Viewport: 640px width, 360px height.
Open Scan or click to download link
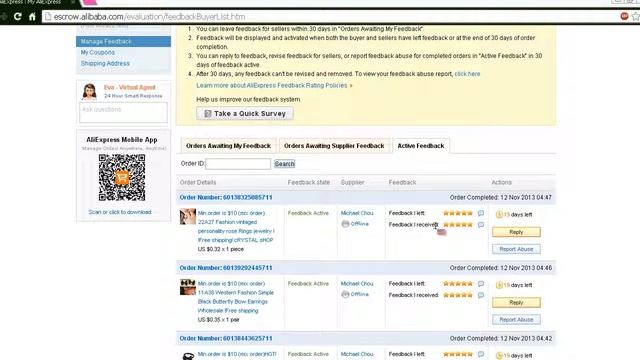pos(120,212)
